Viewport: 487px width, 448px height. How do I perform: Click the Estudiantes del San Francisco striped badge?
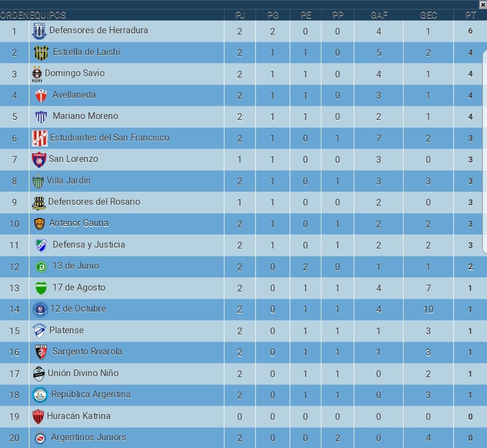point(40,138)
